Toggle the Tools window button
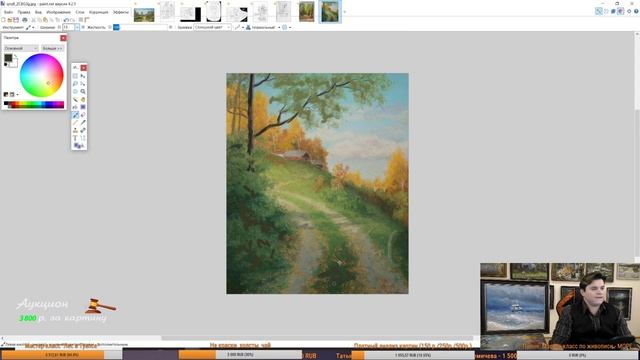 point(599,11)
